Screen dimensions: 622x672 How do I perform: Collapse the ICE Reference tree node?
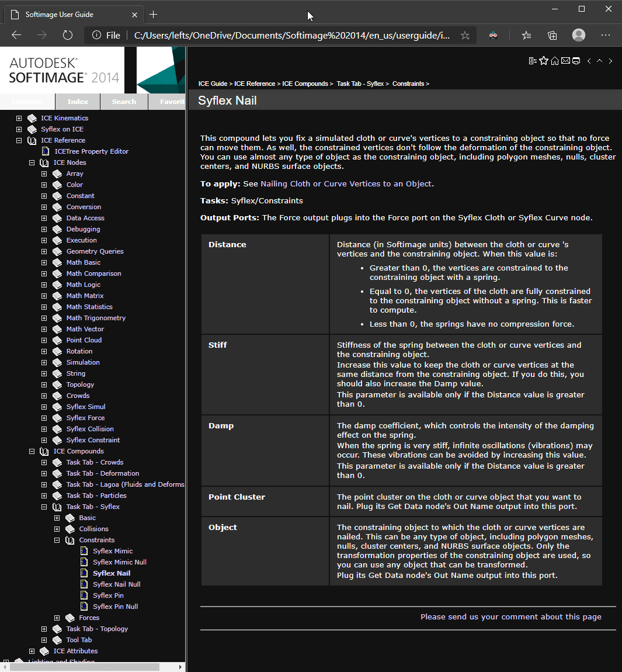(19, 140)
